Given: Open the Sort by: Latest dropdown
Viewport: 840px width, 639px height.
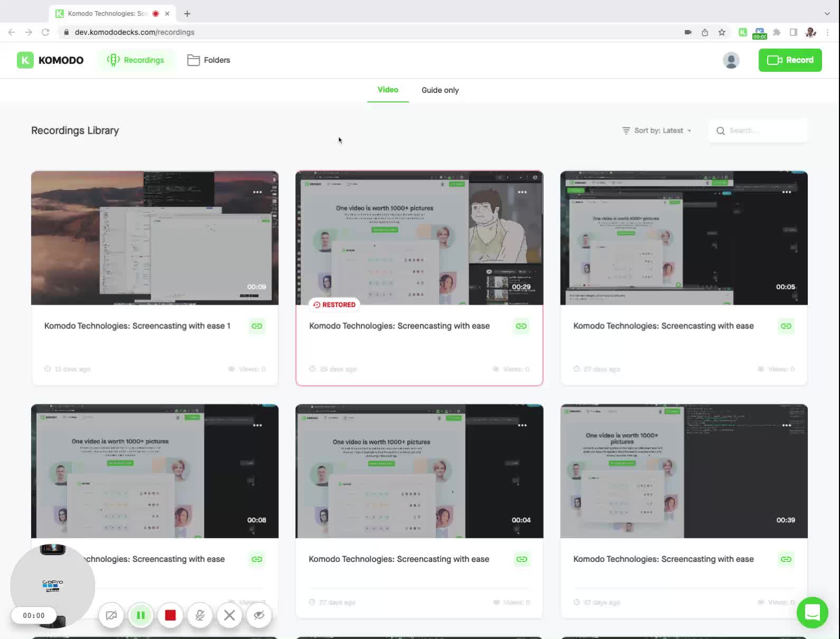Looking at the screenshot, I should (x=657, y=130).
